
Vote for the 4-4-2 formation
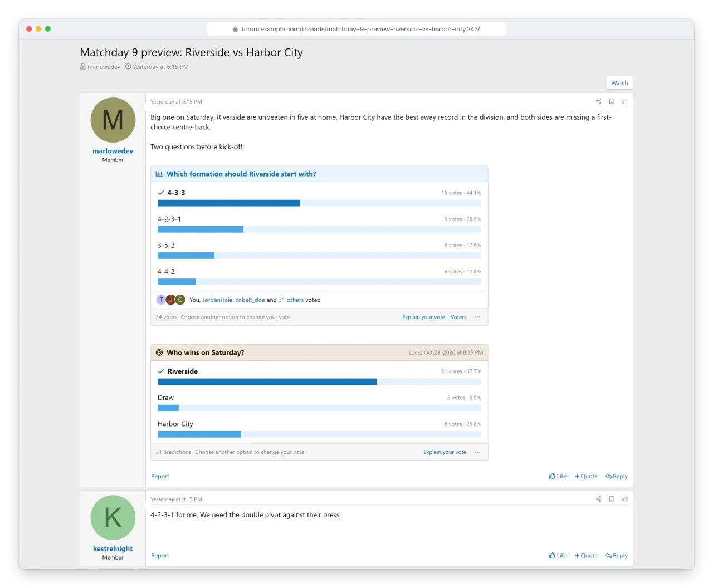click(319, 276)
